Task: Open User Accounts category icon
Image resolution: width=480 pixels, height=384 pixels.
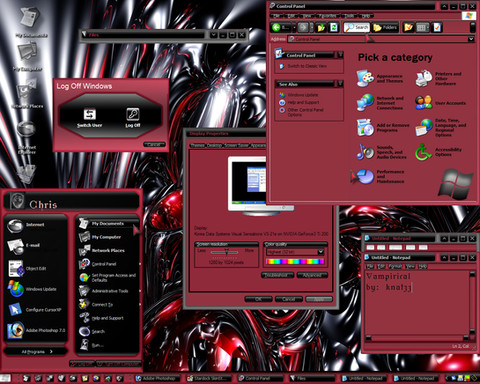Action: tap(424, 103)
